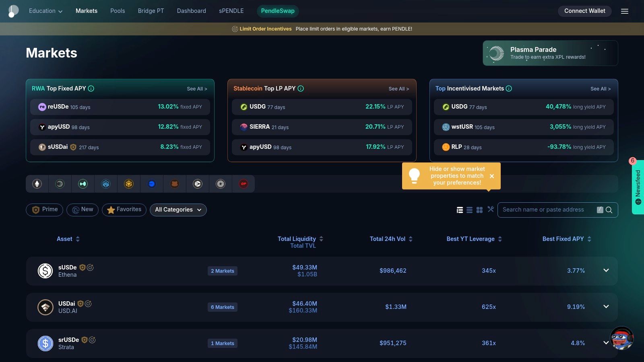Switch to grid card view icon
The width and height of the screenshot is (644, 362).
(x=479, y=210)
